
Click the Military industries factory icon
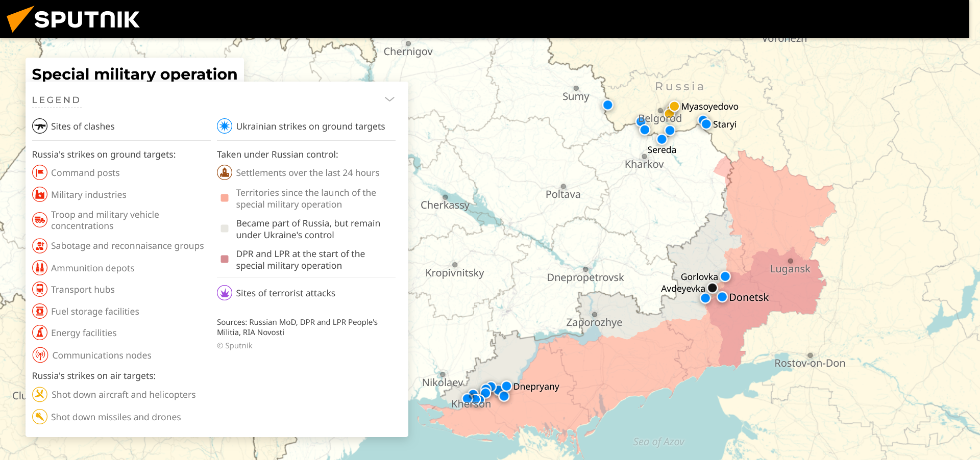[x=40, y=194]
